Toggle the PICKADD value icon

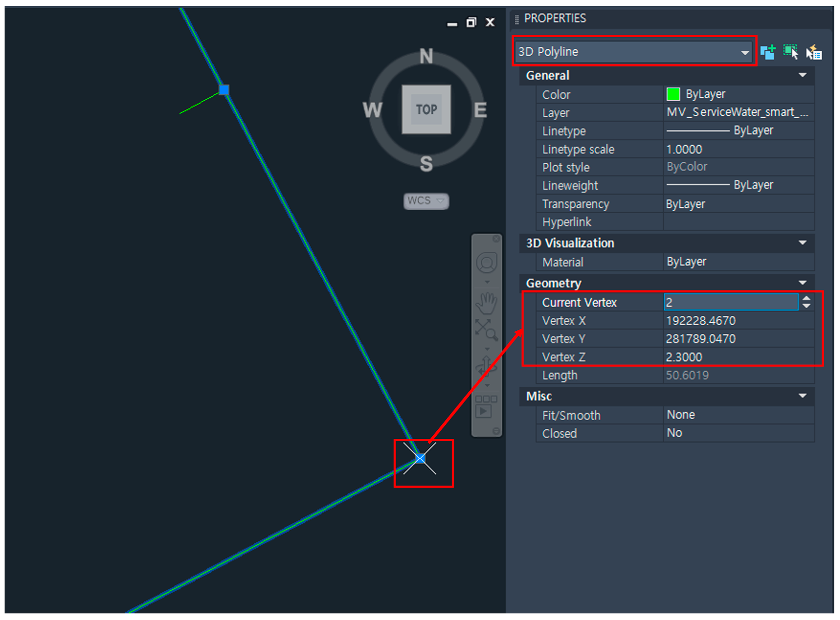[x=768, y=52]
